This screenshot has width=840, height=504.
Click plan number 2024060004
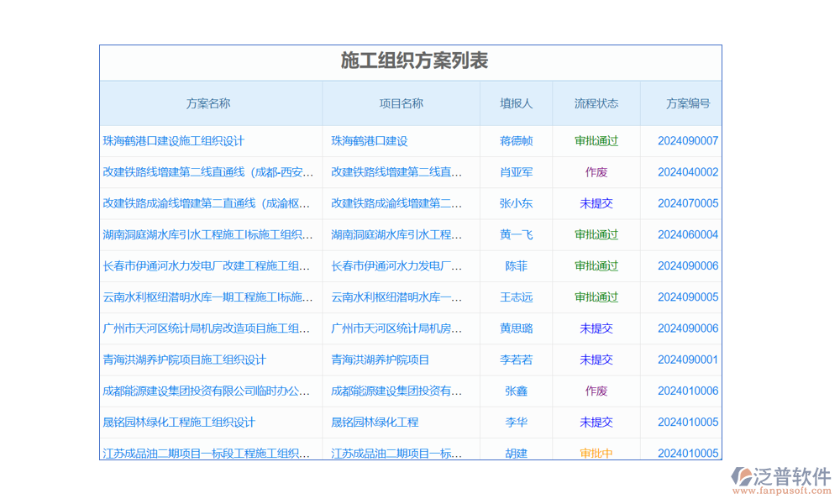click(688, 235)
